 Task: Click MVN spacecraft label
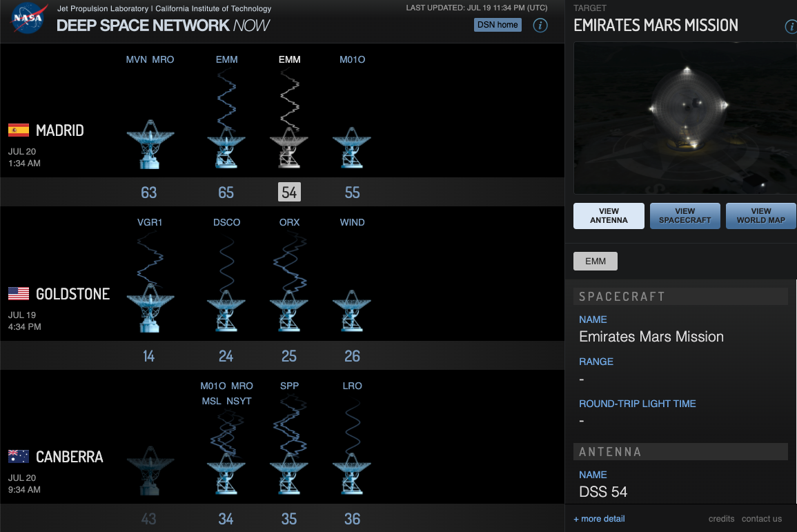point(136,59)
